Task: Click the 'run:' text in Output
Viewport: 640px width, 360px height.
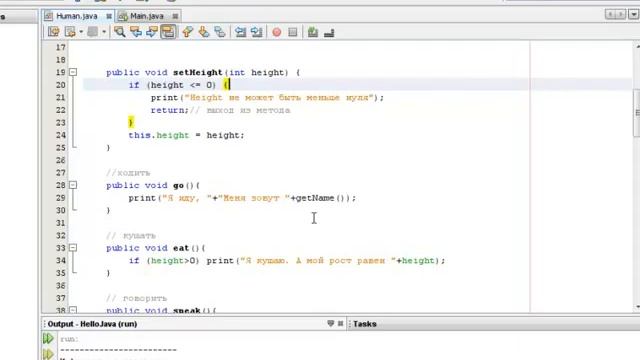Action: pos(69,339)
